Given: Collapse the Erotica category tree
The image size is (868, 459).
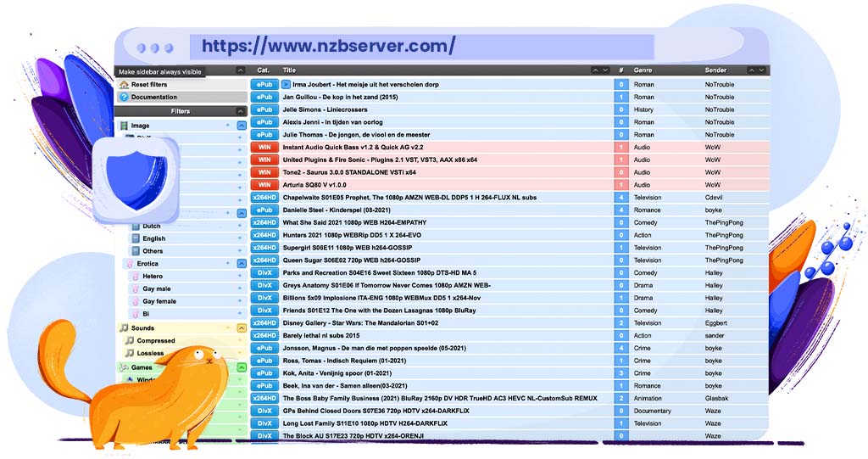Looking at the screenshot, I should tap(242, 264).
